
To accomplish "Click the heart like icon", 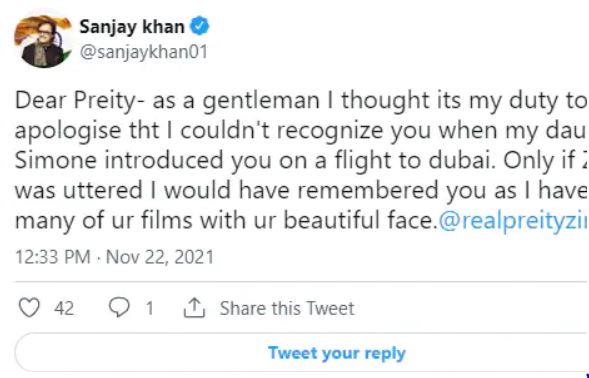I will click(29, 308).
